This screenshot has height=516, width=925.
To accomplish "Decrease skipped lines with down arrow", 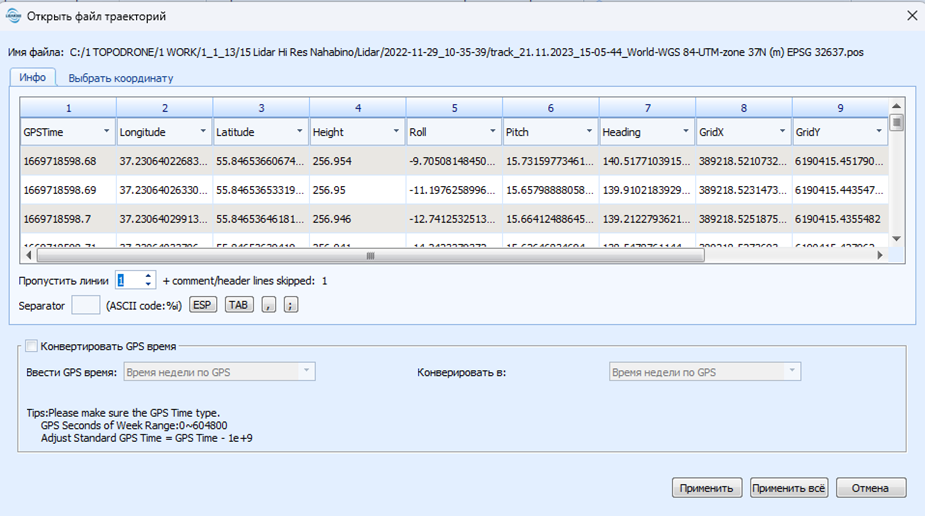I will tap(149, 285).
